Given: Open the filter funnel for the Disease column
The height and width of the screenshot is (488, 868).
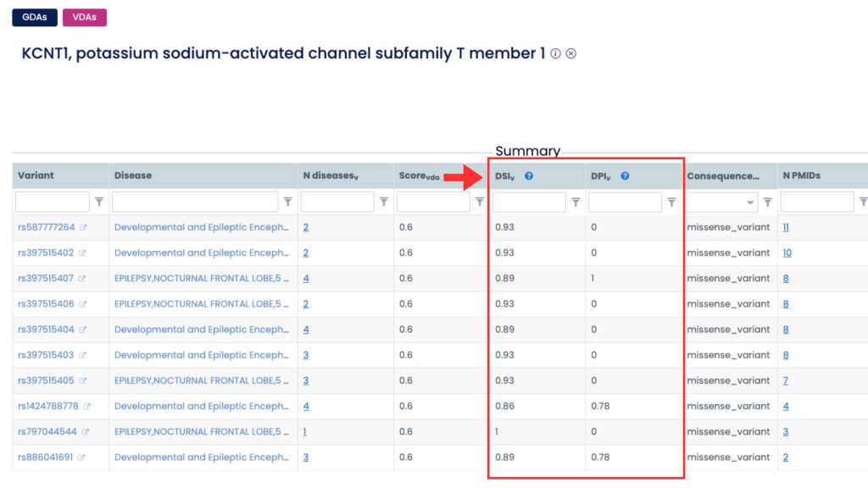Looking at the screenshot, I should click(288, 202).
